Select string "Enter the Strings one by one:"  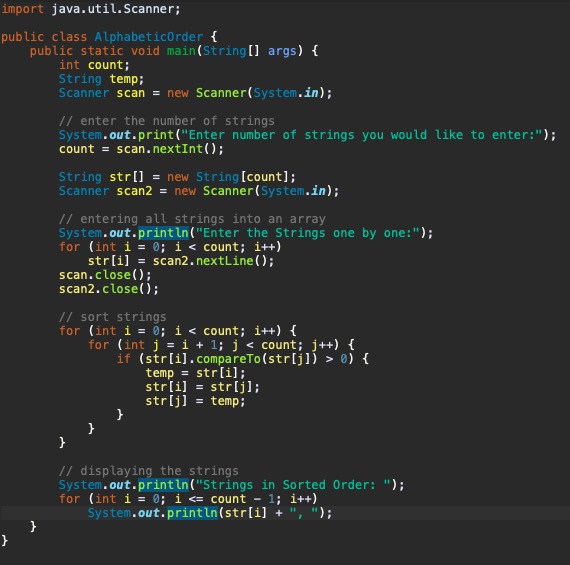click(x=308, y=233)
